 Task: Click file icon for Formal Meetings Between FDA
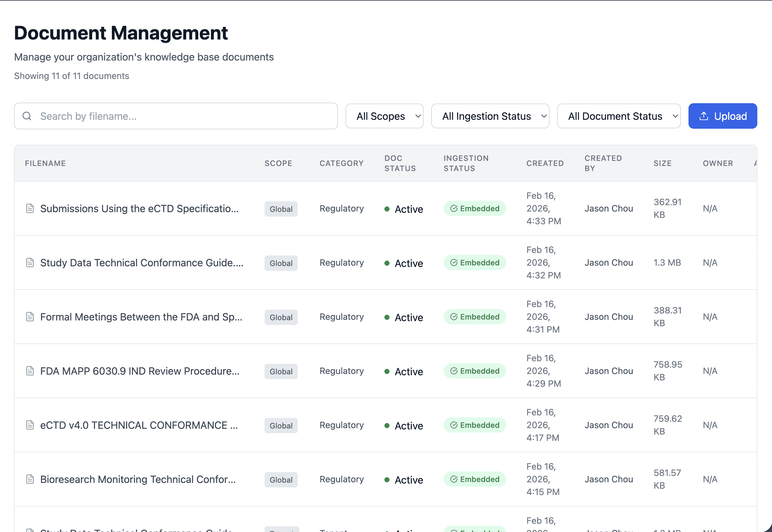point(30,317)
